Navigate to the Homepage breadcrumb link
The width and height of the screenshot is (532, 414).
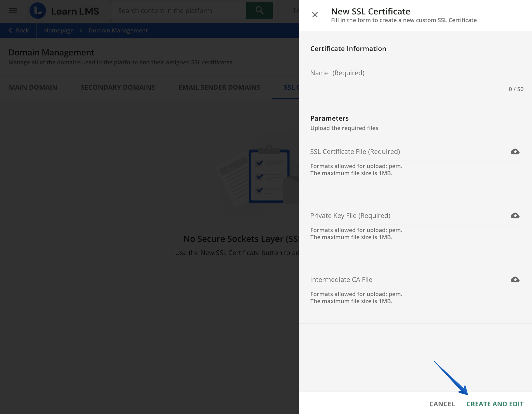59,30
